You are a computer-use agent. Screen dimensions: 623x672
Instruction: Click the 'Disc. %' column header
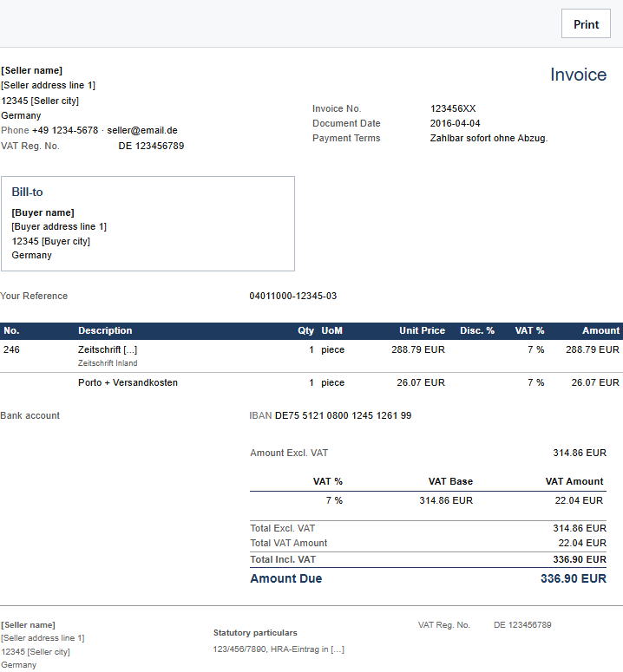coord(476,330)
